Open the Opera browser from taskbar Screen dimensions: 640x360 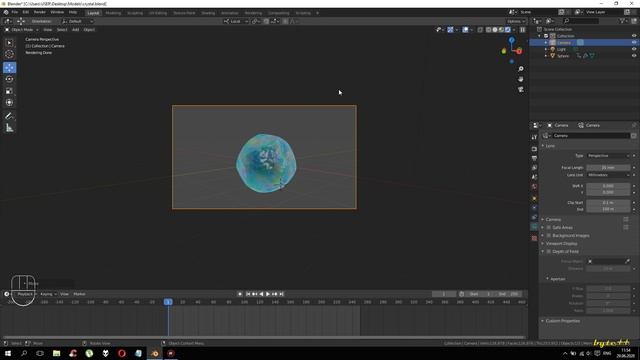pos(122,353)
